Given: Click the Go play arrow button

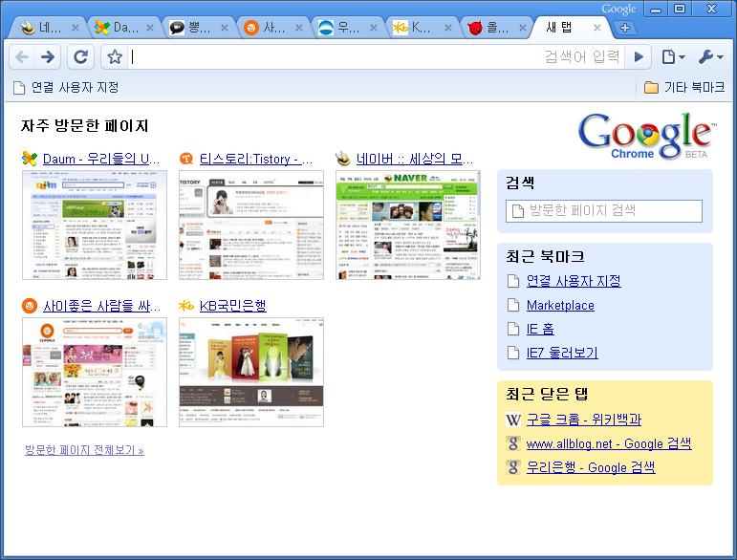Looking at the screenshot, I should pos(639,57).
